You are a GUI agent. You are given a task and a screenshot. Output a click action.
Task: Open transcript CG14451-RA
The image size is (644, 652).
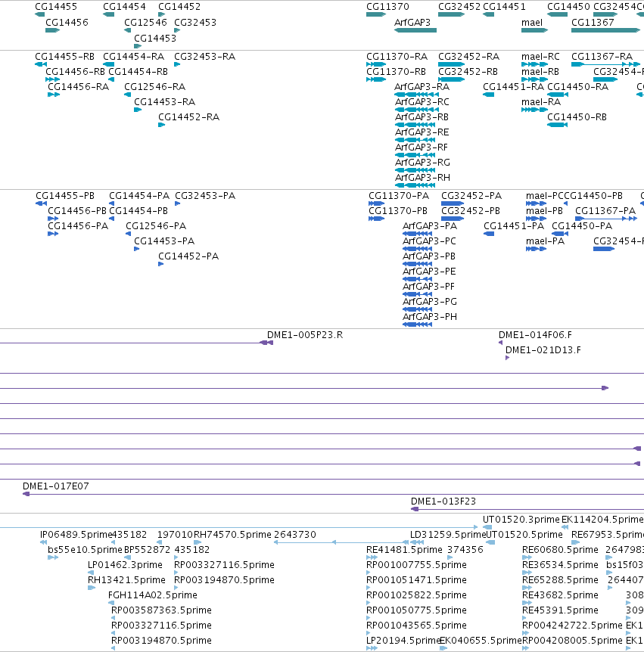(488, 95)
